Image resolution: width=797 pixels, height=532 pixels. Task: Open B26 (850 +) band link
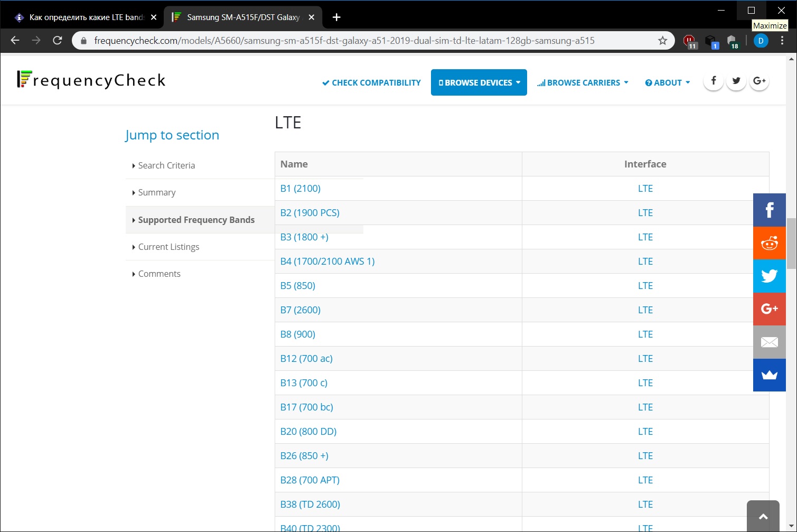pyautogui.click(x=304, y=456)
